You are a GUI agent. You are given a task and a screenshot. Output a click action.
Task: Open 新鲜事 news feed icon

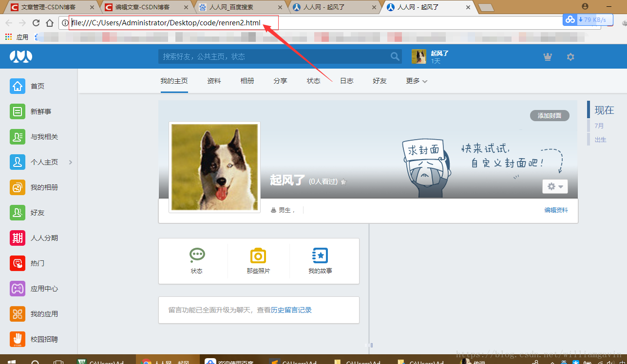(x=18, y=111)
